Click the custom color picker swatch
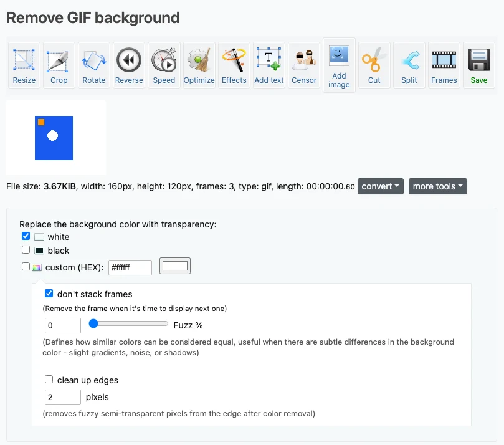Screen dimensions: 504x445 tap(175, 266)
